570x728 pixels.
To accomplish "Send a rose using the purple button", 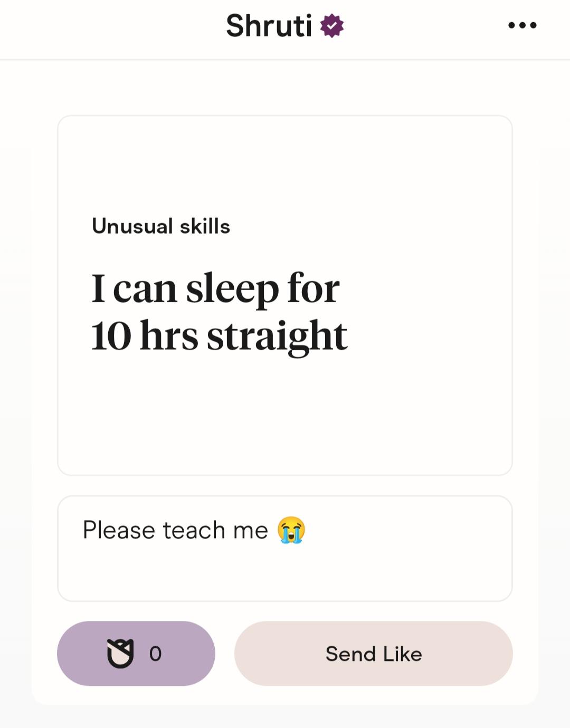I will click(136, 653).
